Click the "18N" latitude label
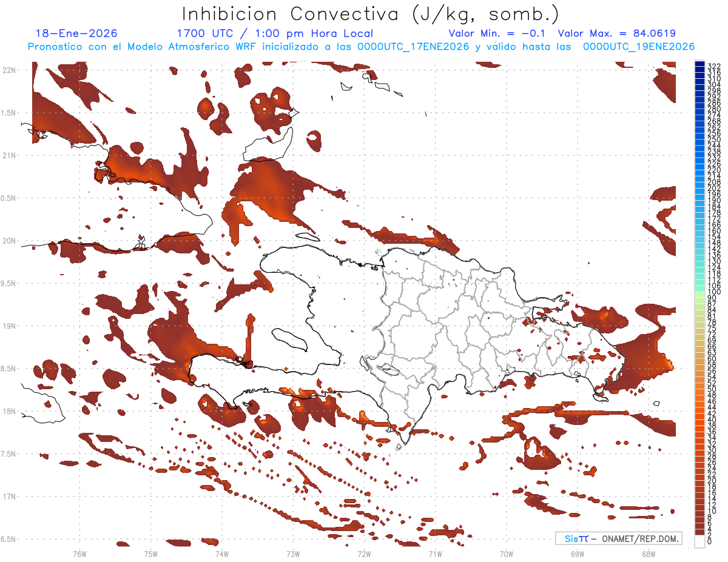This screenshot has width=728, height=562. coord(8,411)
